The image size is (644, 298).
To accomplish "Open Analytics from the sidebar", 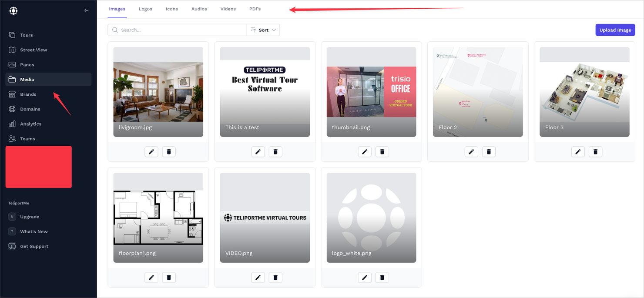I will coord(30,124).
